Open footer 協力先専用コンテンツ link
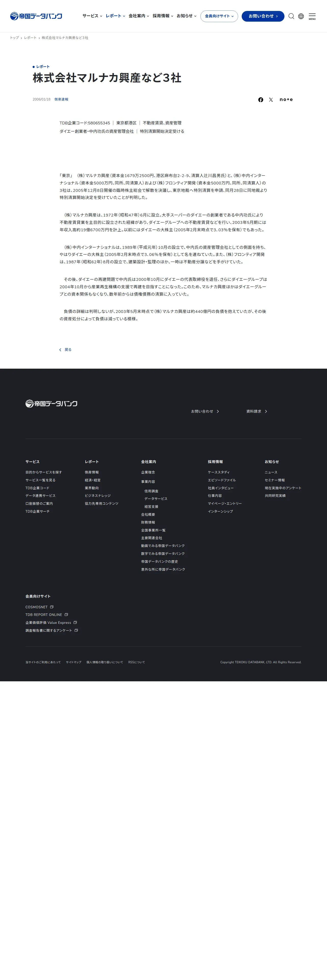The image size is (327, 980). [102, 503]
